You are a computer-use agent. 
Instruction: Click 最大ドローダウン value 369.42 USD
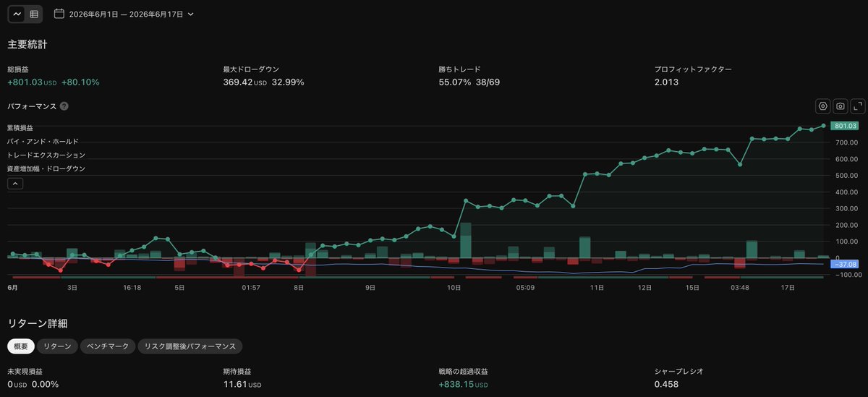pos(245,82)
